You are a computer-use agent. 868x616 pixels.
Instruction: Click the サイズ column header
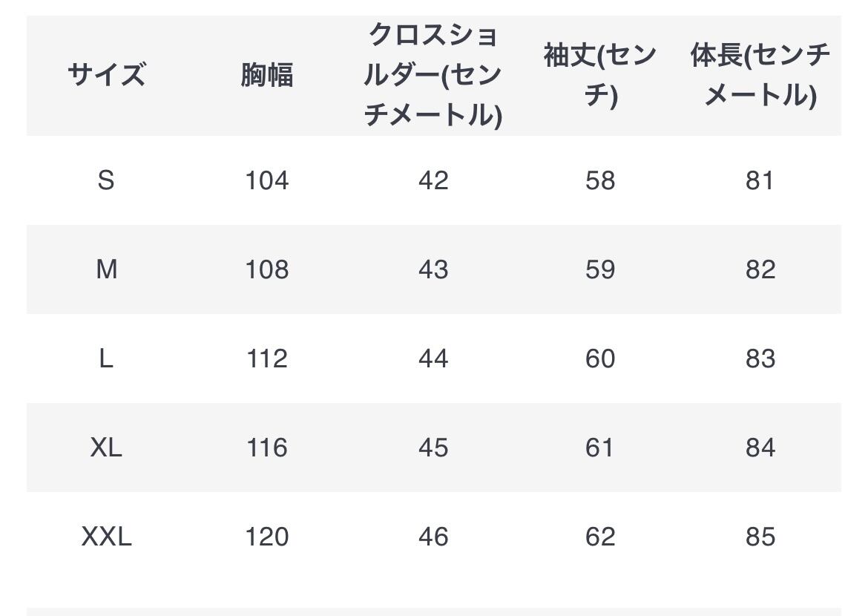tap(106, 75)
